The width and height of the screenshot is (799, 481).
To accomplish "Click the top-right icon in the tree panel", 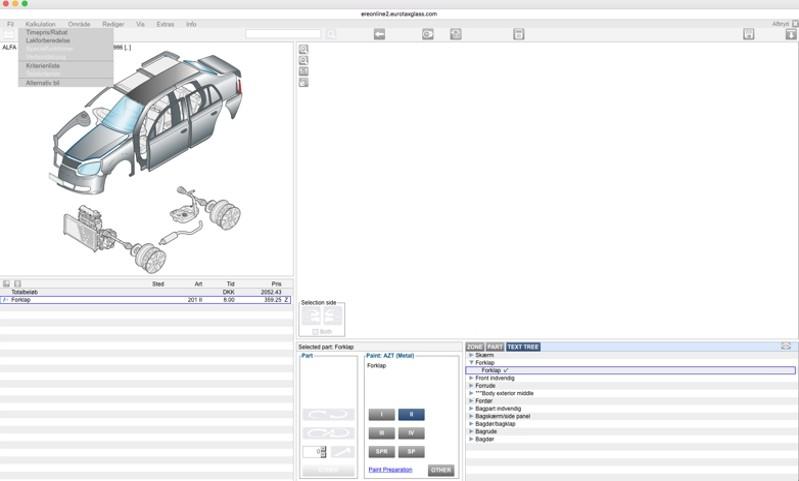I will tap(786, 346).
